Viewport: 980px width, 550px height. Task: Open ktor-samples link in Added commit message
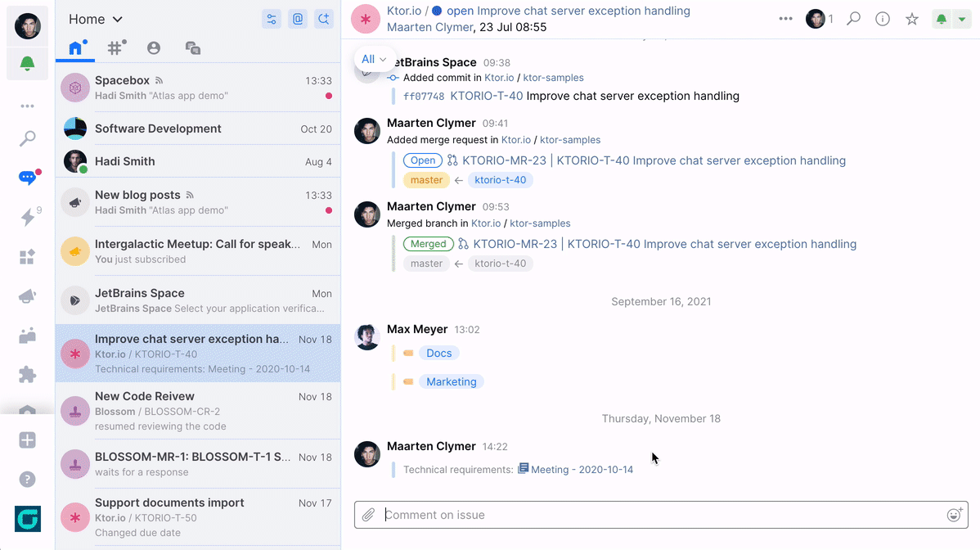[553, 78]
